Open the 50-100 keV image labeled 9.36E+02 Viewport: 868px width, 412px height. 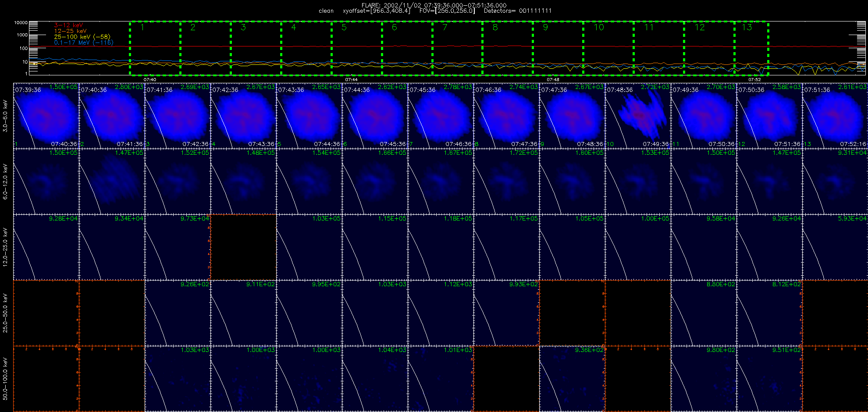click(x=572, y=378)
